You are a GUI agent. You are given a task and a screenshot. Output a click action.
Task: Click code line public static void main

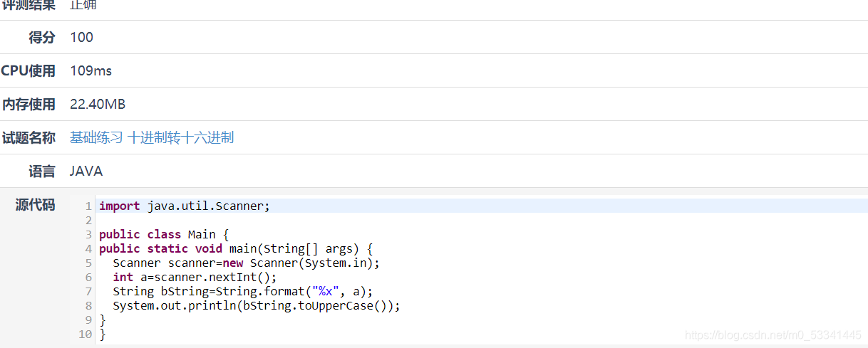[236, 248]
